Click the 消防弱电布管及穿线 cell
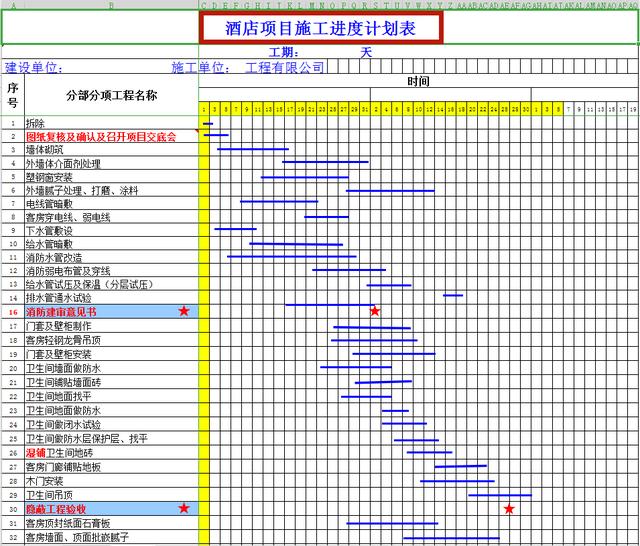Screen dimensions: 640x546 (111, 271)
